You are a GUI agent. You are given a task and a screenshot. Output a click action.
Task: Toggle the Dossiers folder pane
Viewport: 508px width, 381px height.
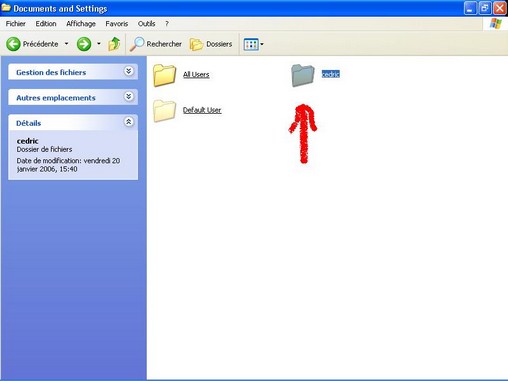pos(211,44)
